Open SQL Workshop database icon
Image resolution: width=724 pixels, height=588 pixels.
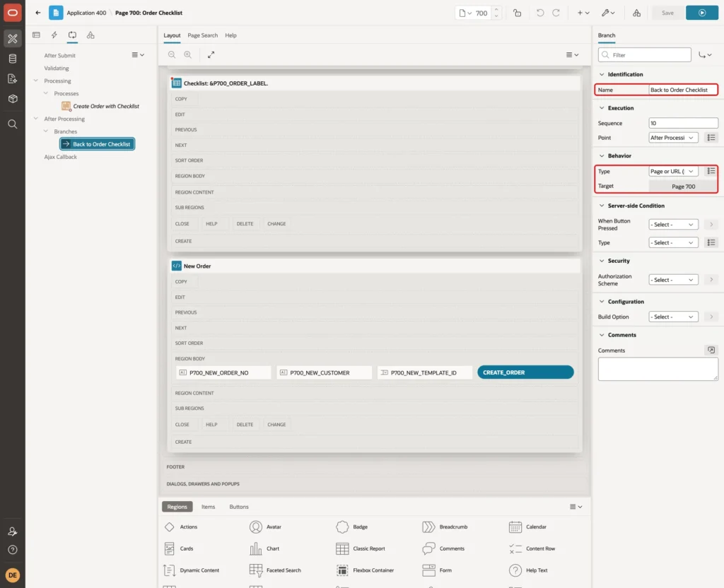[13, 59]
